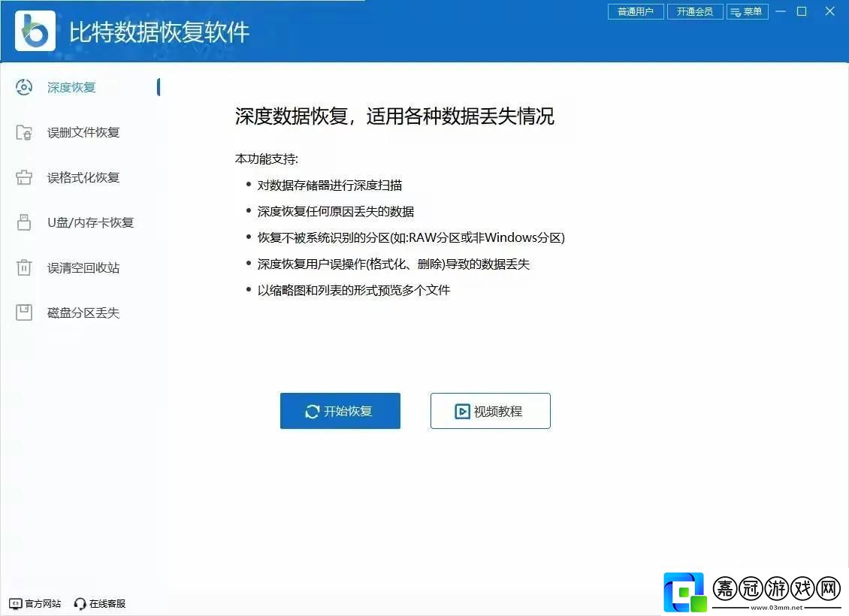
Task: Click the official website monitor icon
Action: 16,603
